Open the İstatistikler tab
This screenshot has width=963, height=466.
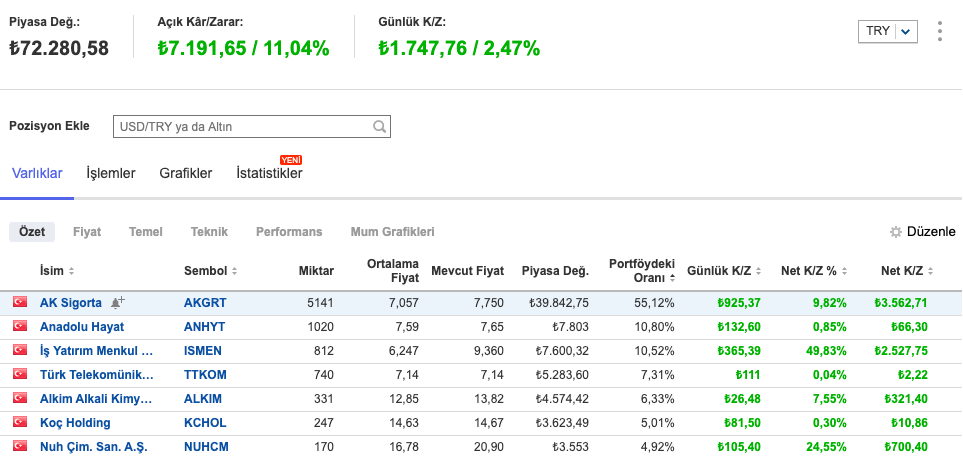point(269,173)
